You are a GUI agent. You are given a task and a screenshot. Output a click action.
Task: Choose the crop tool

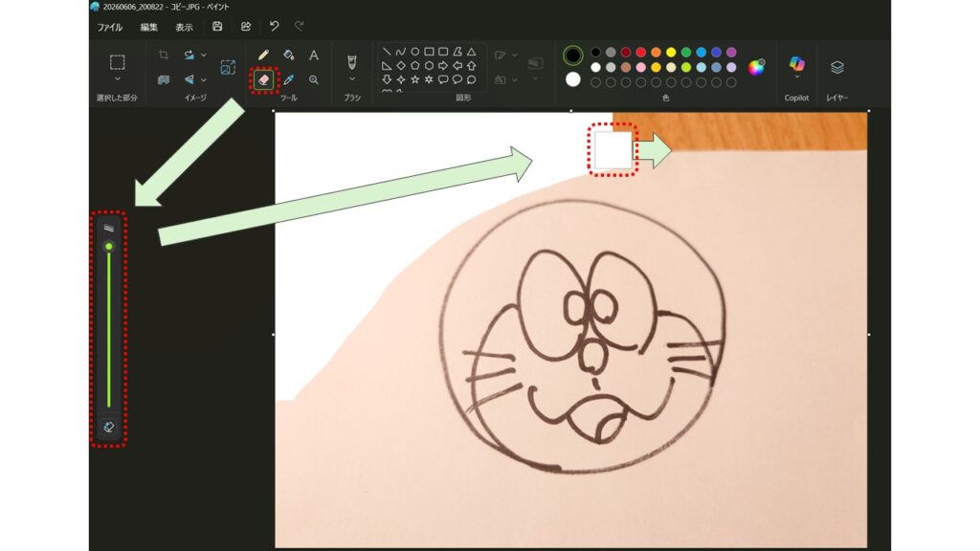pyautogui.click(x=163, y=55)
